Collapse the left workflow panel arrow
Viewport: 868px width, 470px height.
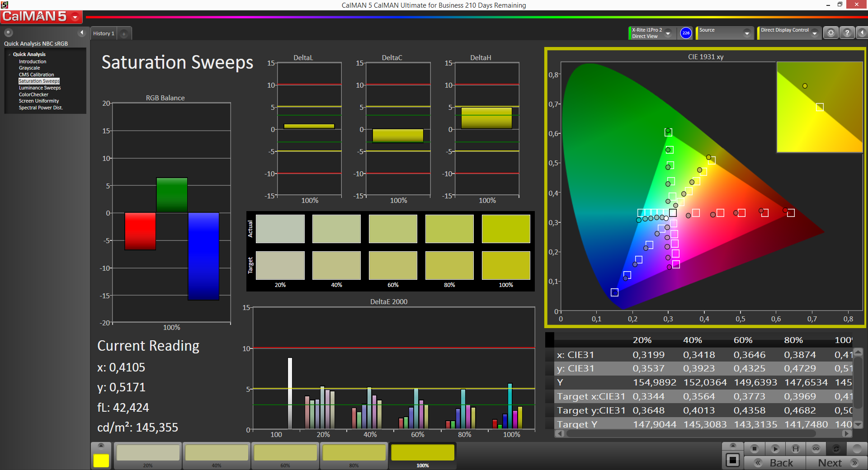pos(82,33)
